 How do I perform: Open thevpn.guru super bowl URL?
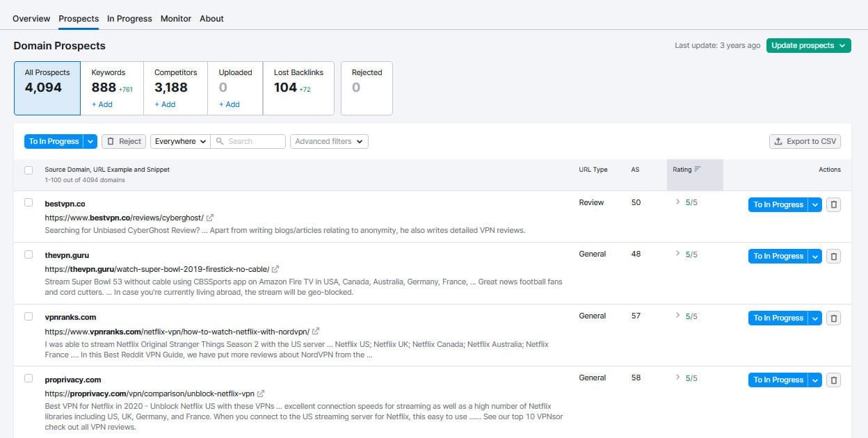[157, 269]
